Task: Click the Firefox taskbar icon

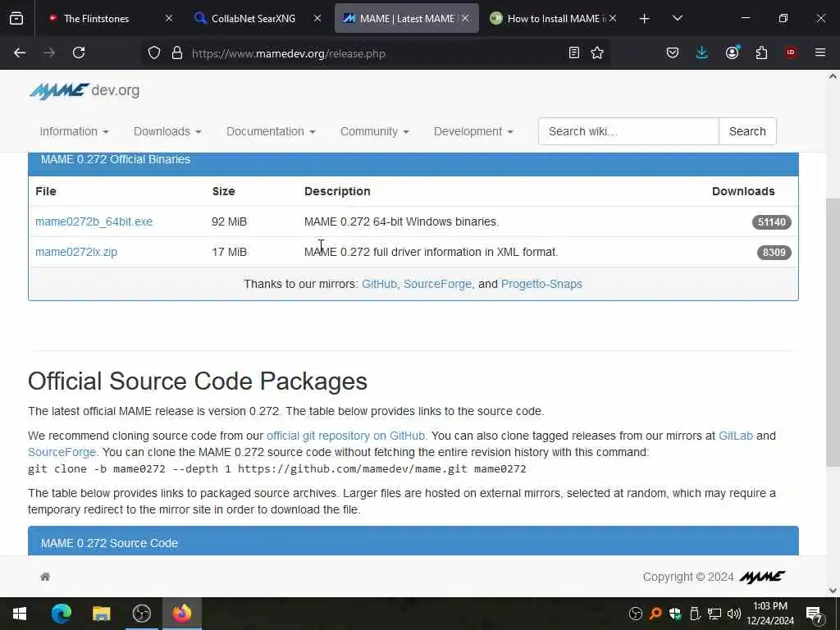Action: pos(182,614)
